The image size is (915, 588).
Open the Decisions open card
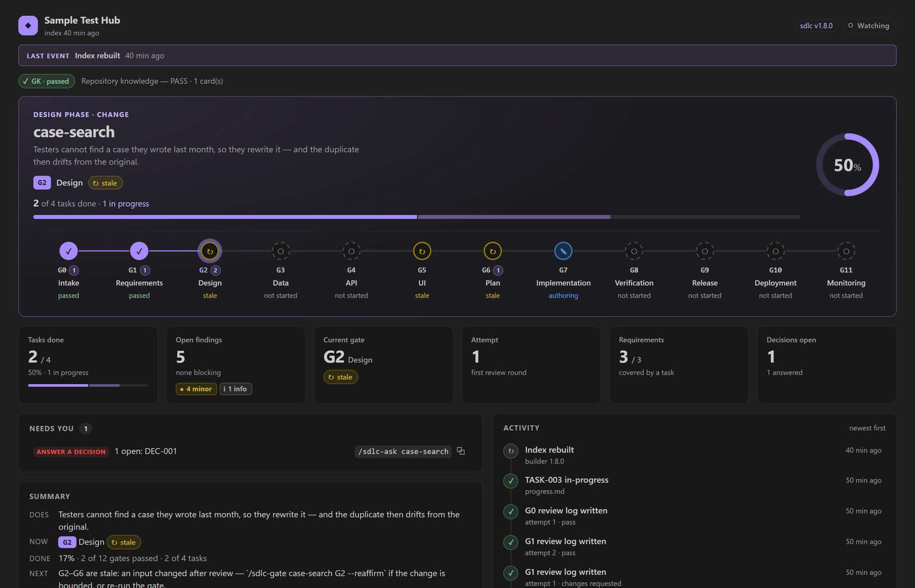coord(826,365)
